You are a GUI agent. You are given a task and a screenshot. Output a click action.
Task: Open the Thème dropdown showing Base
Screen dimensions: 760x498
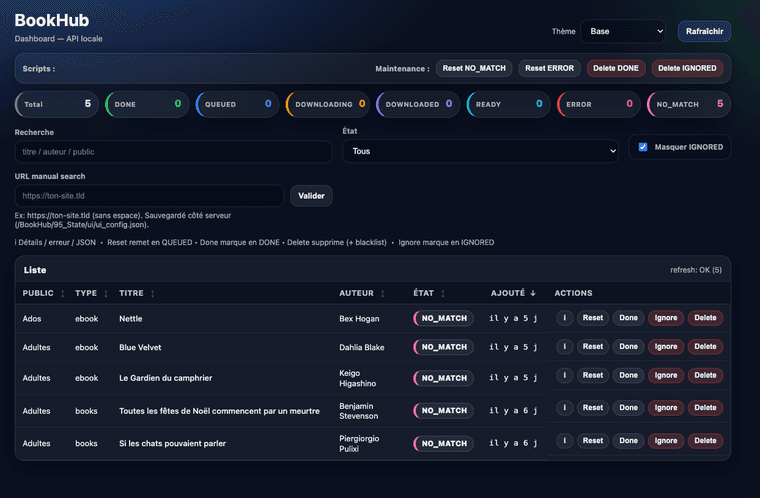622,31
